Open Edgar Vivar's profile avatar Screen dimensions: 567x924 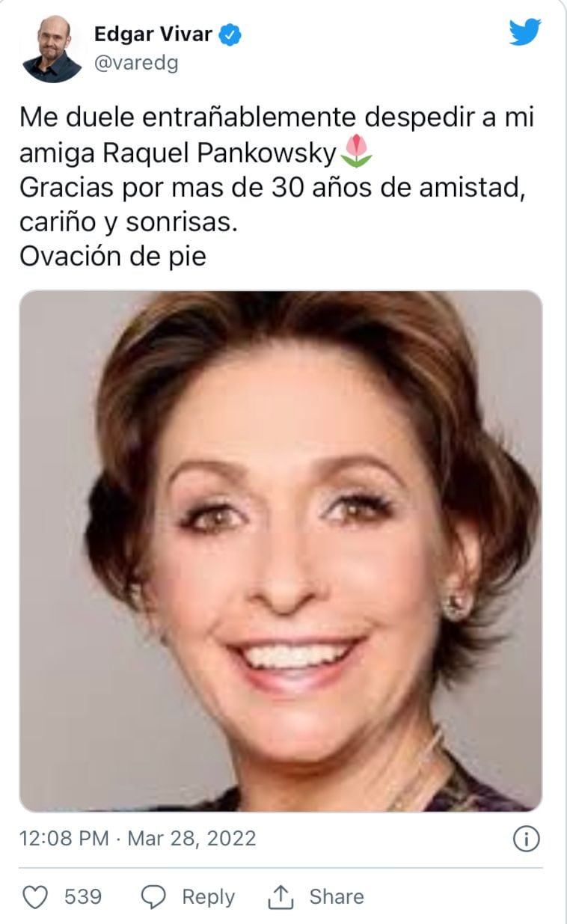point(52,49)
